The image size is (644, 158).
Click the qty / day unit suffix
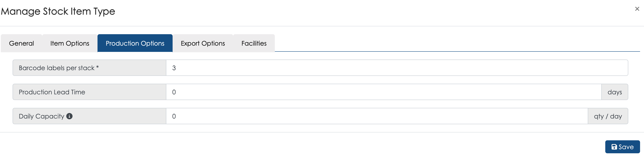point(608,116)
